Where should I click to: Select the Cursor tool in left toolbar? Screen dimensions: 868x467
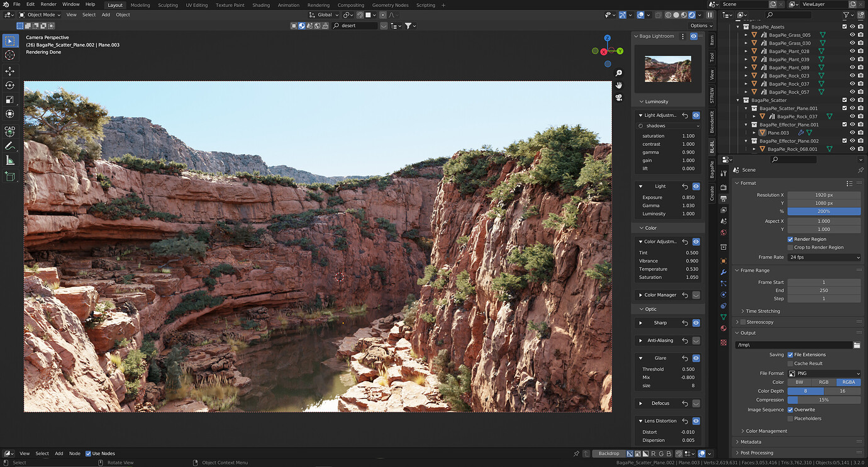[9, 55]
